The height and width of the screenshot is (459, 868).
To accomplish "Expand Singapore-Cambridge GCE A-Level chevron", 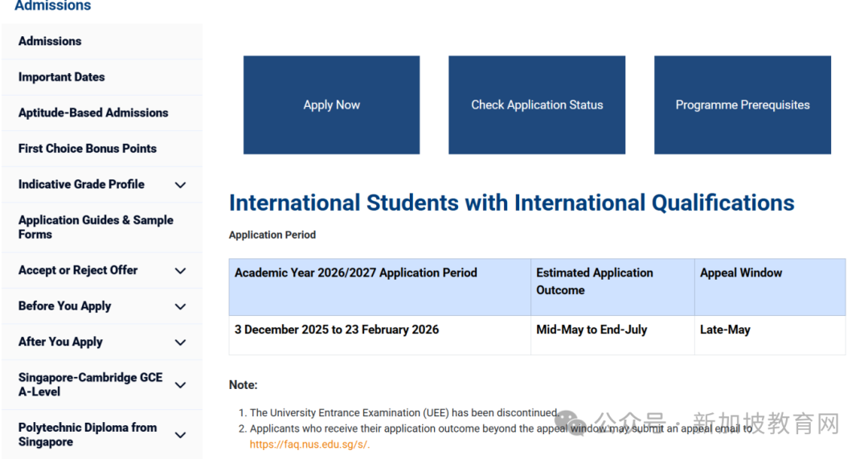I will [180, 385].
